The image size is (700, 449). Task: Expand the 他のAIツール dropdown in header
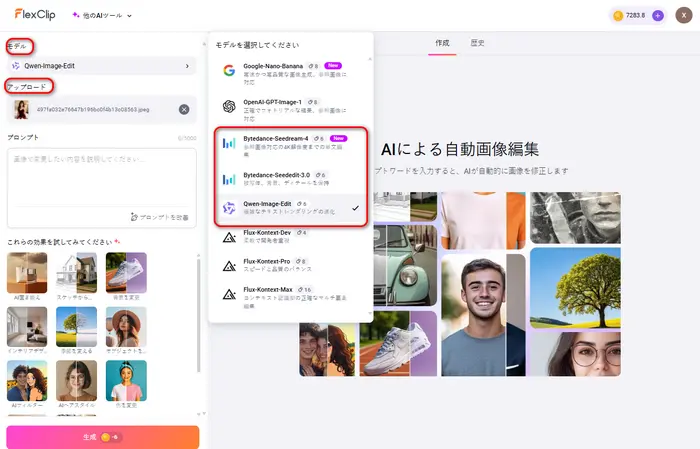coord(102,16)
